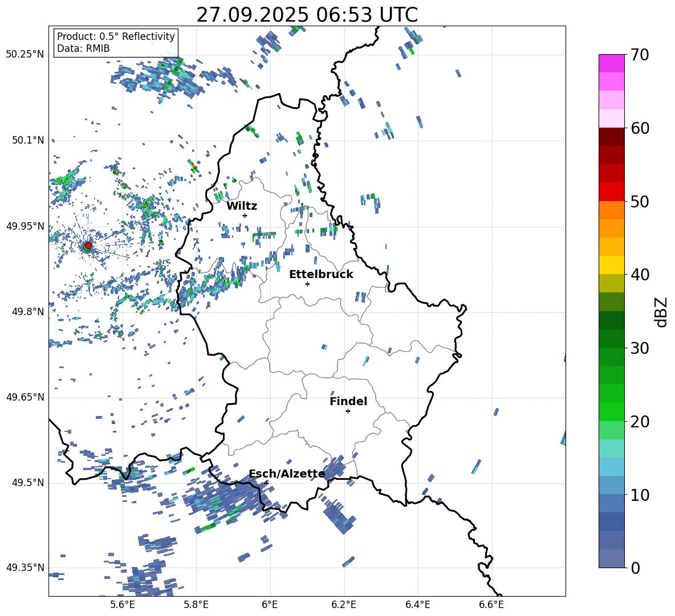Viewport: 675px width, 616px height.
Task: Click the 49.8°N latitude label
Action: coord(27,312)
